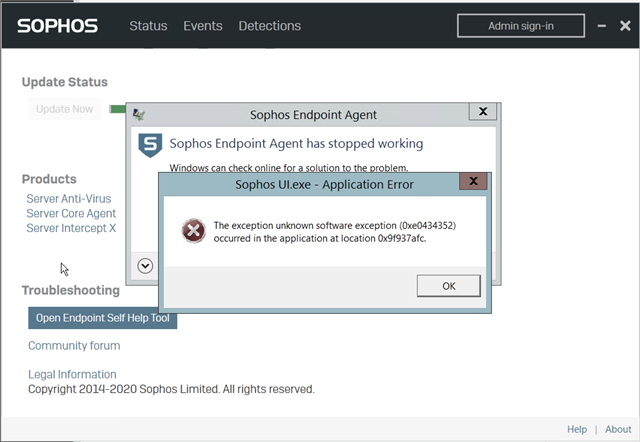The image size is (640, 442).
Task: Click the 'Sophos UI.exe - Application Error' title bar
Action: (324, 184)
